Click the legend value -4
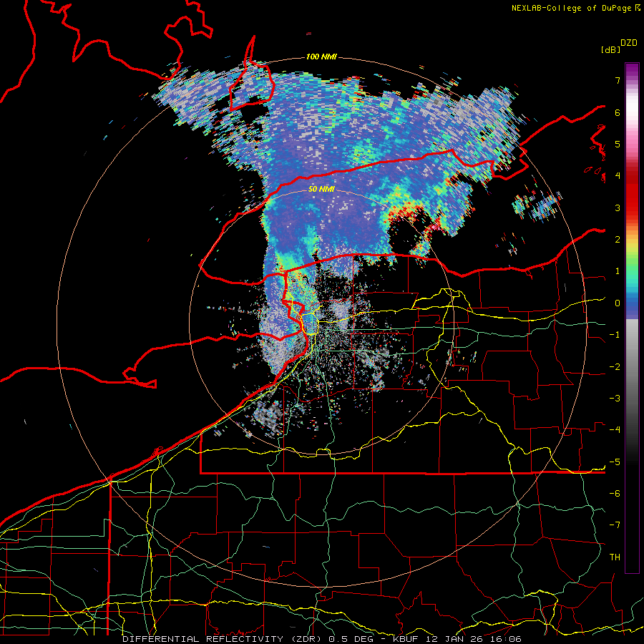 tap(615, 430)
